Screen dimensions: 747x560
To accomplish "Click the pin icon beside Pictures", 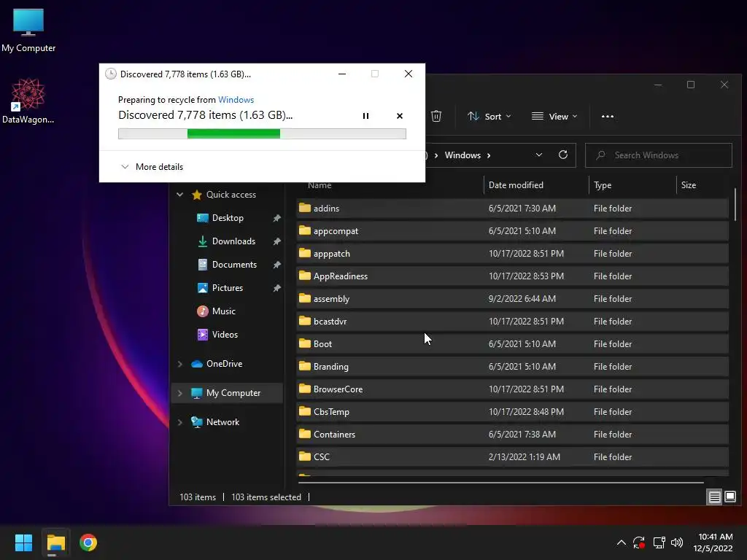I will [x=276, y=288].
